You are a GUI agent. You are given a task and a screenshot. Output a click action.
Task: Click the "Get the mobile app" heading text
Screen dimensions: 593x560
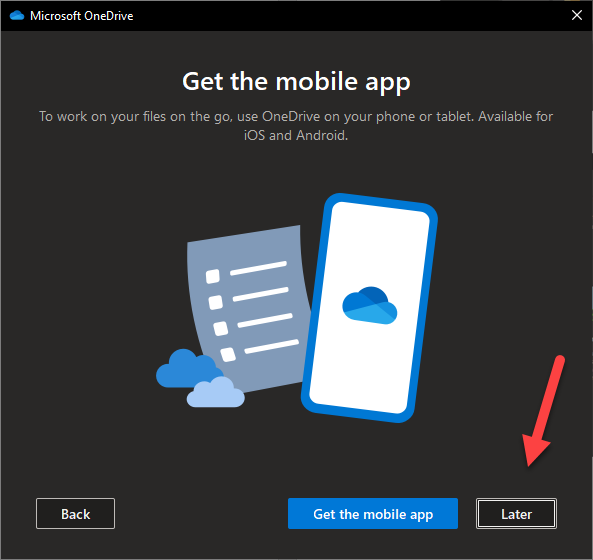point(296,81)
